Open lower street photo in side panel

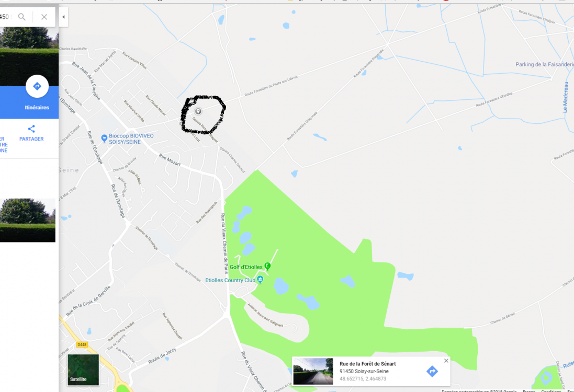tap(27, 220)
